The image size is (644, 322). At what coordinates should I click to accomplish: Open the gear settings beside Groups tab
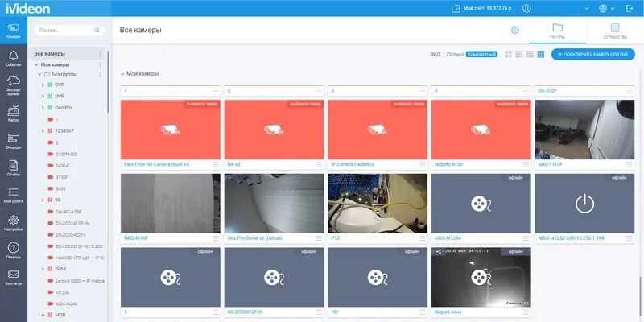(x=514, y=30)
